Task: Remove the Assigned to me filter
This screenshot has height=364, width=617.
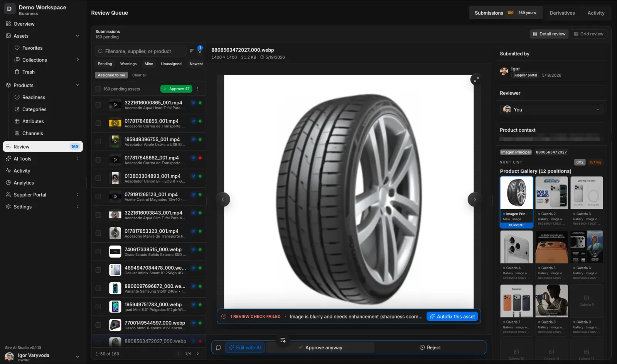Action: pyautogui.click(x=111, y=75)
